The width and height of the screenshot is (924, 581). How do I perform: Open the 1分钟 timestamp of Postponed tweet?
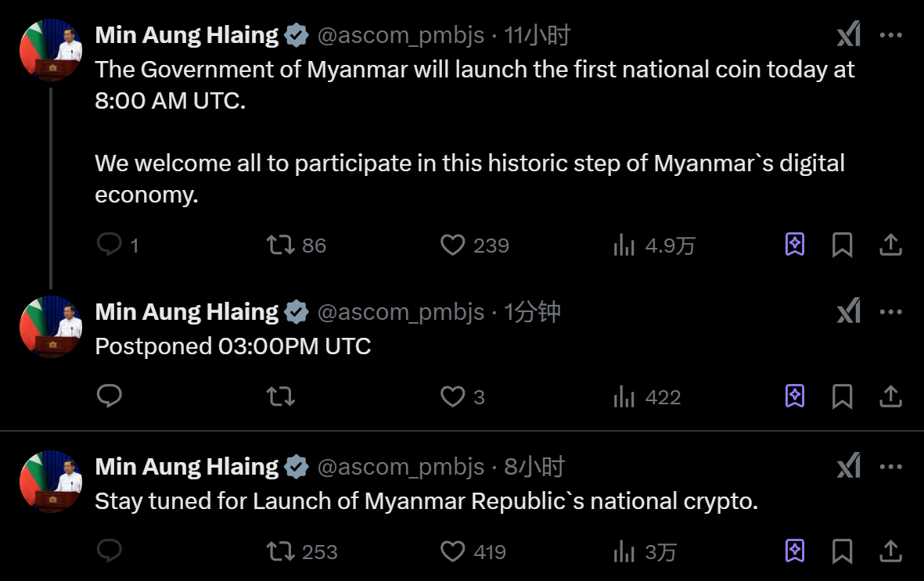point(532,312)
